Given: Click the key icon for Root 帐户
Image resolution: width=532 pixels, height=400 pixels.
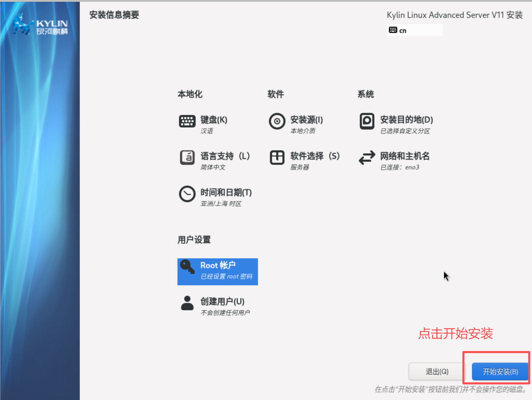Looking at the screenshot, I should pyautogui.click(x=187, y=266).
